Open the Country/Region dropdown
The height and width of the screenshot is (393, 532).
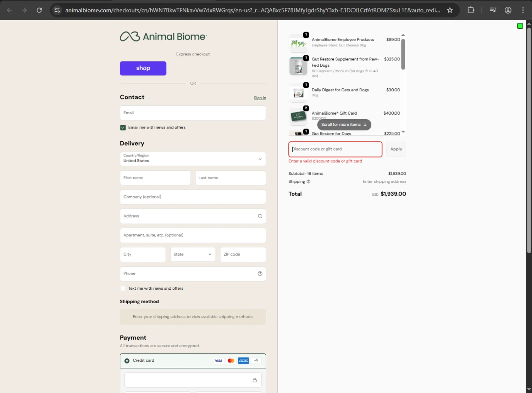pos(193,159)
